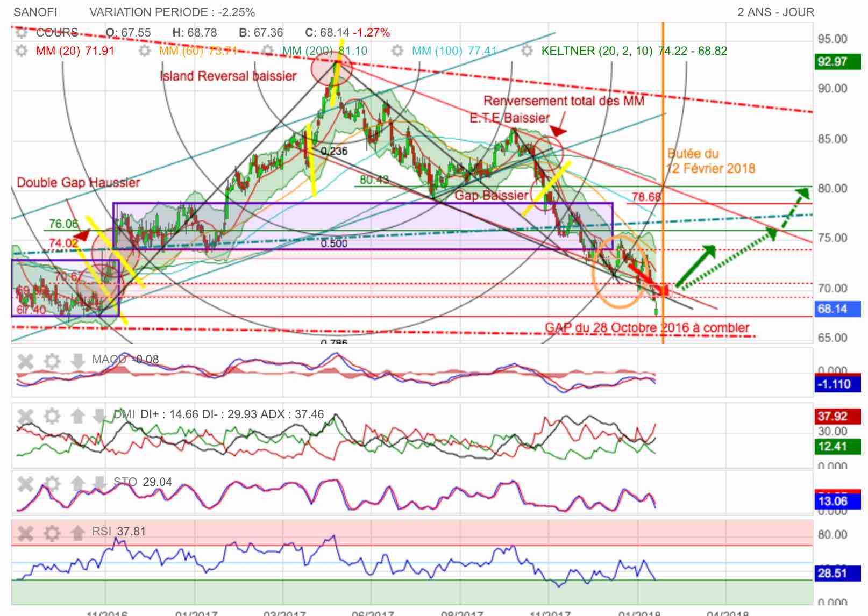Click the 'MM (100) 77.41' legend
Viewport: 868px width, 616px height.
click(x=454, y=51)
